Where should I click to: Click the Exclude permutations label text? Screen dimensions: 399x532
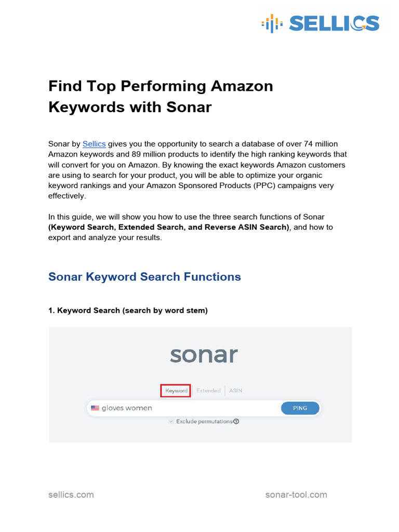pyautogui.click(x=204, y=421)
